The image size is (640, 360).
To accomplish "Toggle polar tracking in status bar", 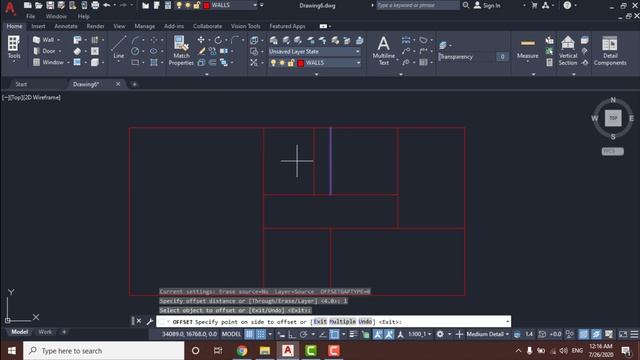I will pyautogui.click(x=303, y=334).
